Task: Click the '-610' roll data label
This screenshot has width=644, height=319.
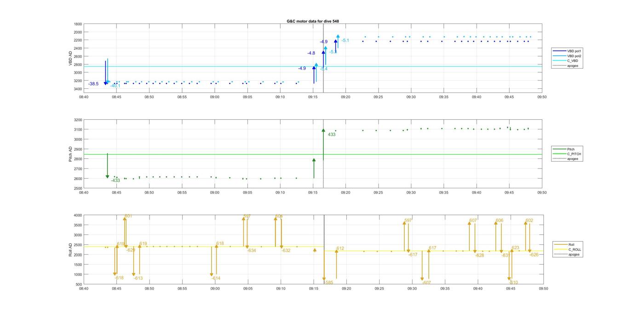Action: point(513,283)
